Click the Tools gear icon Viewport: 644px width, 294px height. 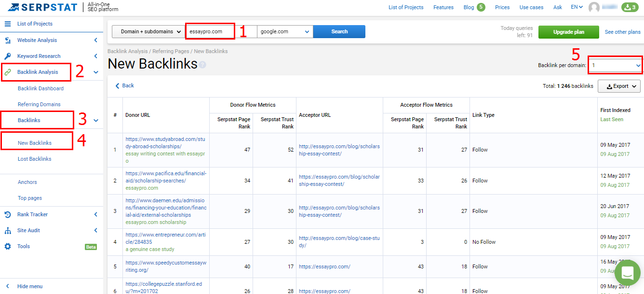7,246
